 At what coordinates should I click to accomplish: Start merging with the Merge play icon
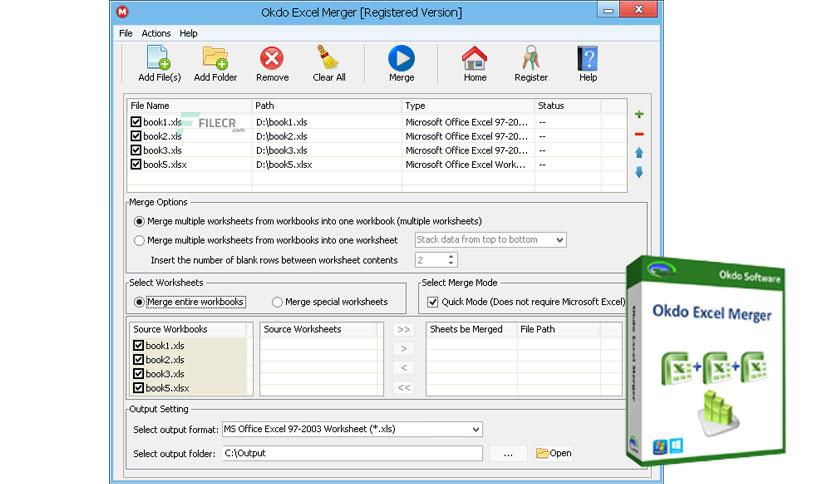tap(401, 58)
